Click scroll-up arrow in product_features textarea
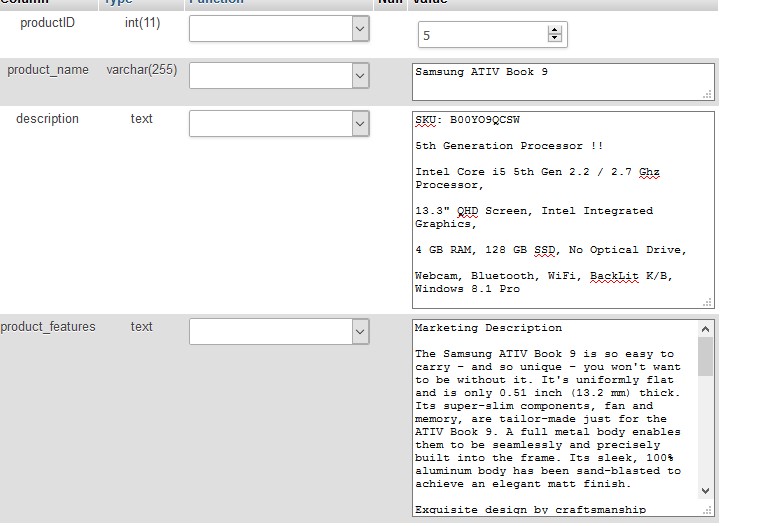Image resolution: width=784 pixels, height=526 pixels. [x=706, y=329]
